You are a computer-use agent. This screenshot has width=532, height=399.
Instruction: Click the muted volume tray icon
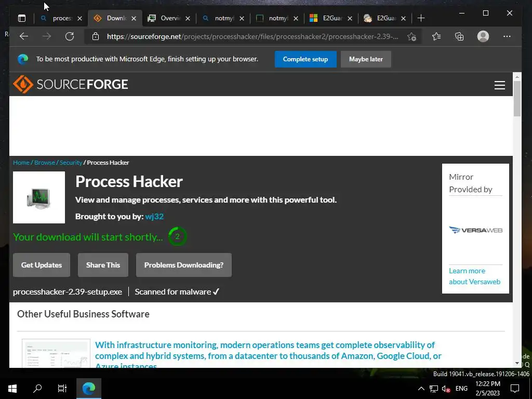pyautogui.click(x=446, y=389)
